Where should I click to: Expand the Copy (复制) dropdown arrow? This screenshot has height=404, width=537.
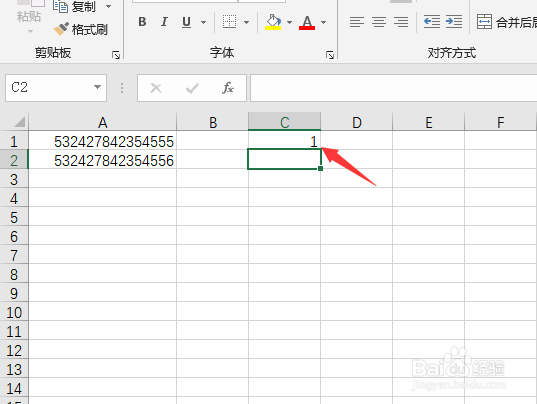108,6
